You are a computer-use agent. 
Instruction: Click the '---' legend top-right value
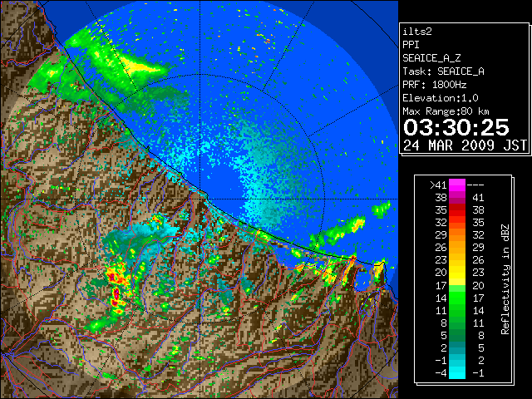[475, 185]
